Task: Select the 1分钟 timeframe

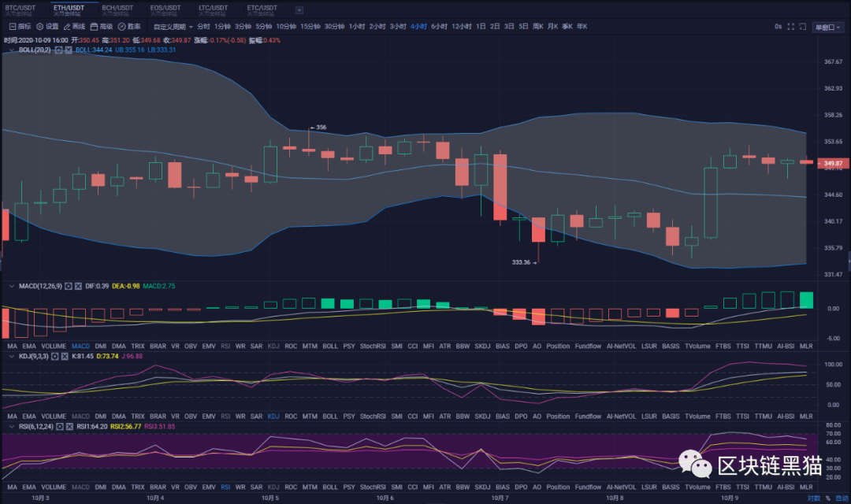Action: pyautogui.click(x=222, y=27)
